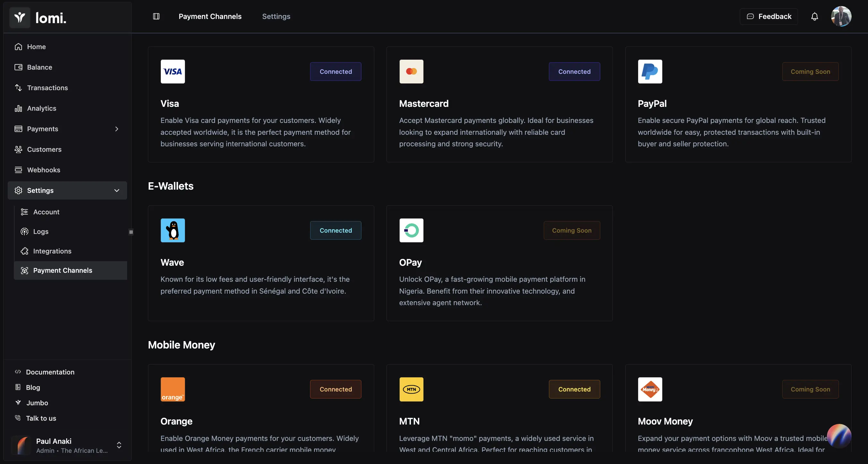Image resolution: width=868 pixels, height=464 pixels.
Task: Click the Talk to us phone icon
Action: click(x=18, y=418)
